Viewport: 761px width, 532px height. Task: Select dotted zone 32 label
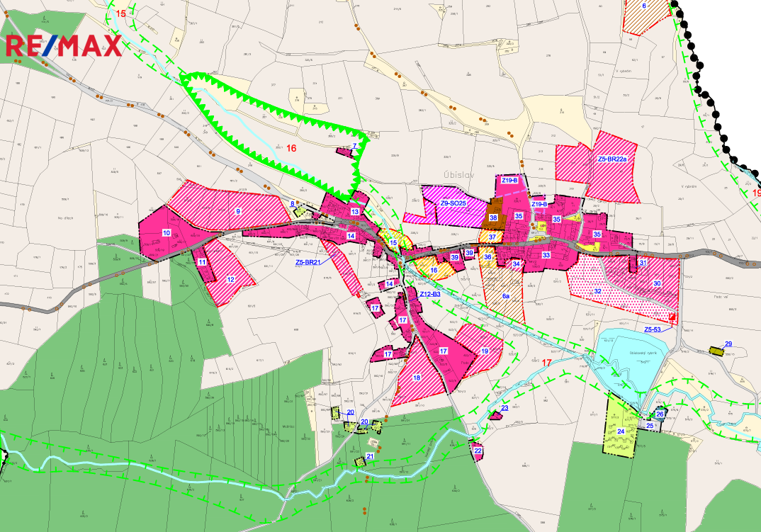[x=597, y=290]
